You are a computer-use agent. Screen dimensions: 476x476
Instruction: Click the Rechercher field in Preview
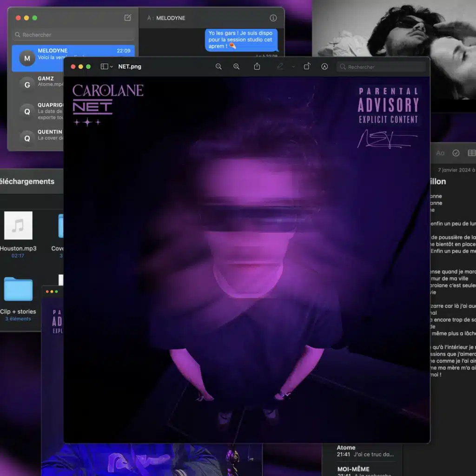[381, 67]
